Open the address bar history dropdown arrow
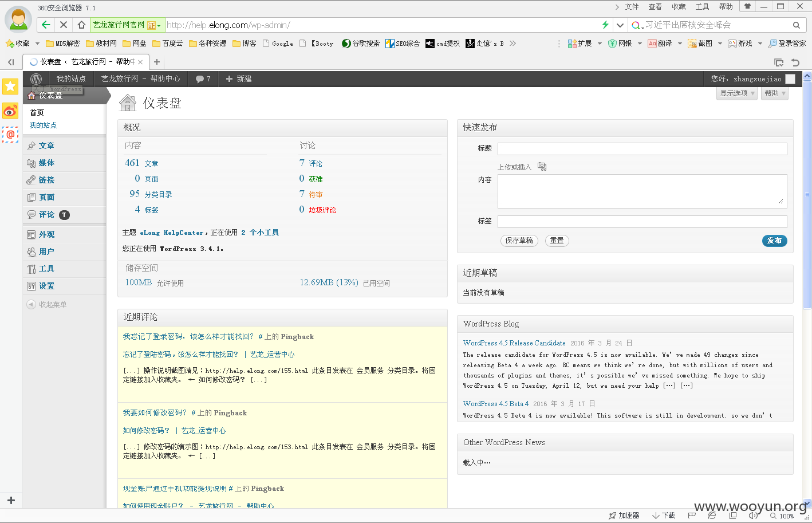 pyautogui.click(x=620, y=25)
